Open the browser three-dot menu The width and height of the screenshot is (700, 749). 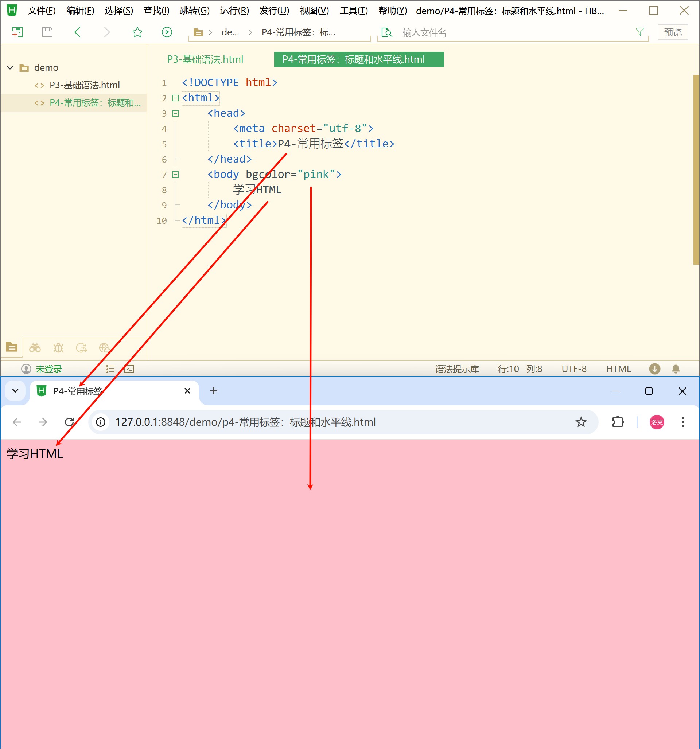coord(683,422)
